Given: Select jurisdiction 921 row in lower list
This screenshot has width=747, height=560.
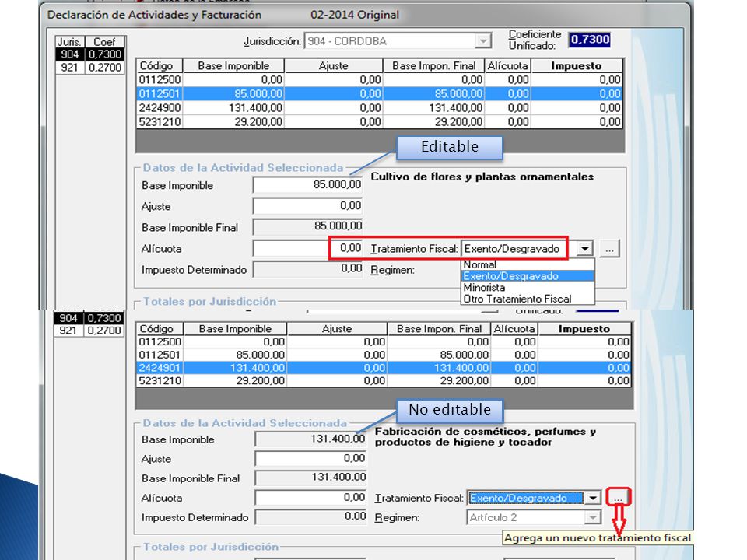Looking at the screenshot, I should point(89,331).
